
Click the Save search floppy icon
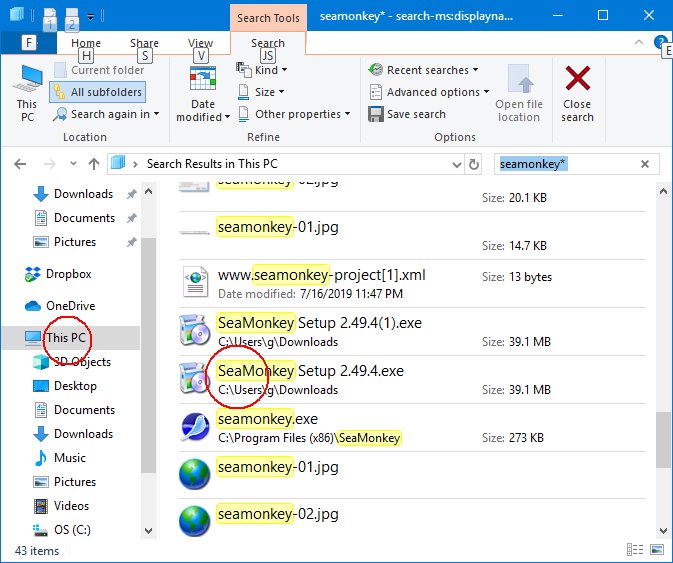(x=376, y=114)
